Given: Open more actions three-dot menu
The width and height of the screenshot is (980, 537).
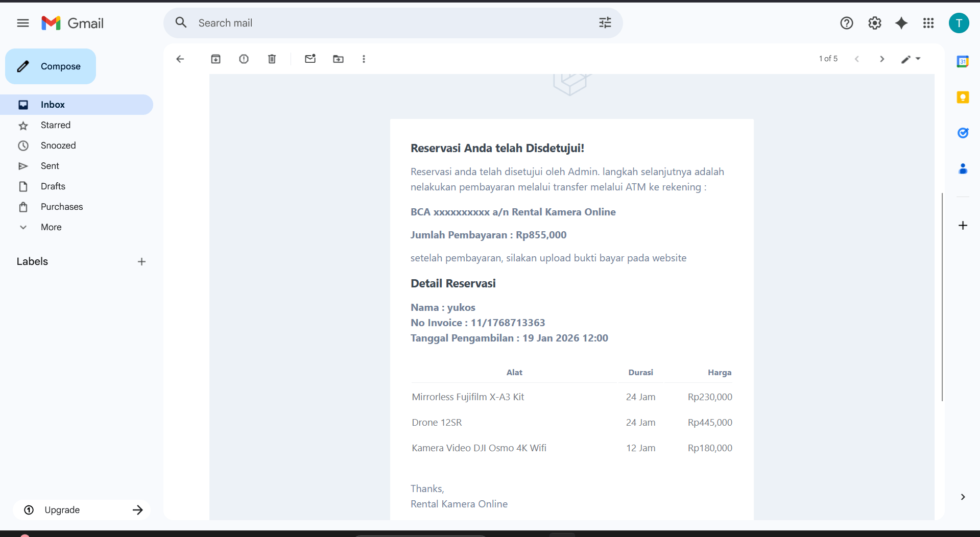Looking at the screenshot, I should click(x=364, y=59).
